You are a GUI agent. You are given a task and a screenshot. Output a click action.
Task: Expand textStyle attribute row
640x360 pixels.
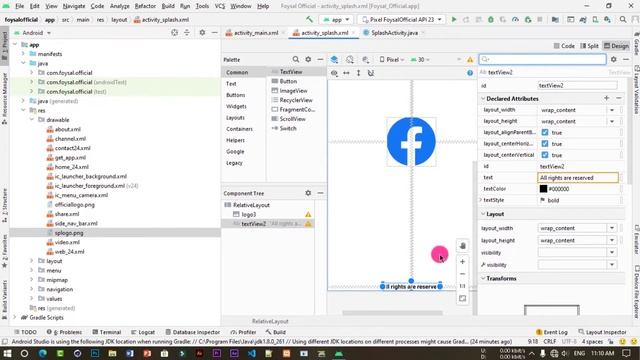coord(481,200)
